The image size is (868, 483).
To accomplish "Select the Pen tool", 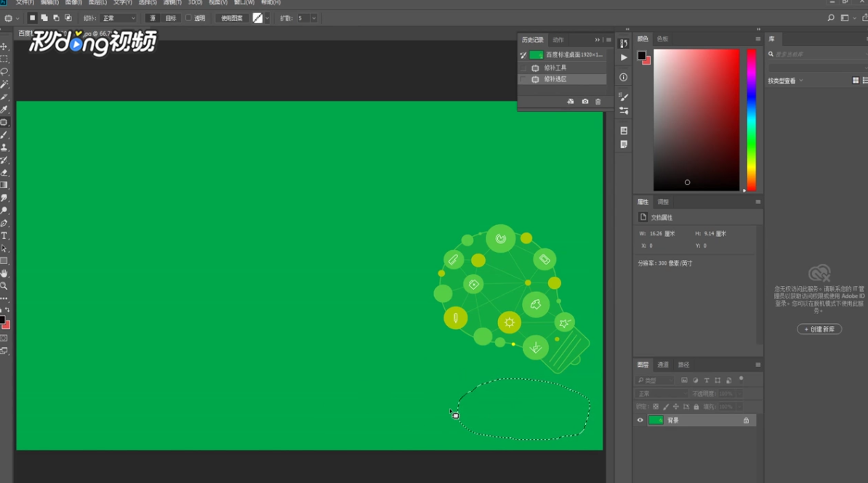I will pos(4,223).
